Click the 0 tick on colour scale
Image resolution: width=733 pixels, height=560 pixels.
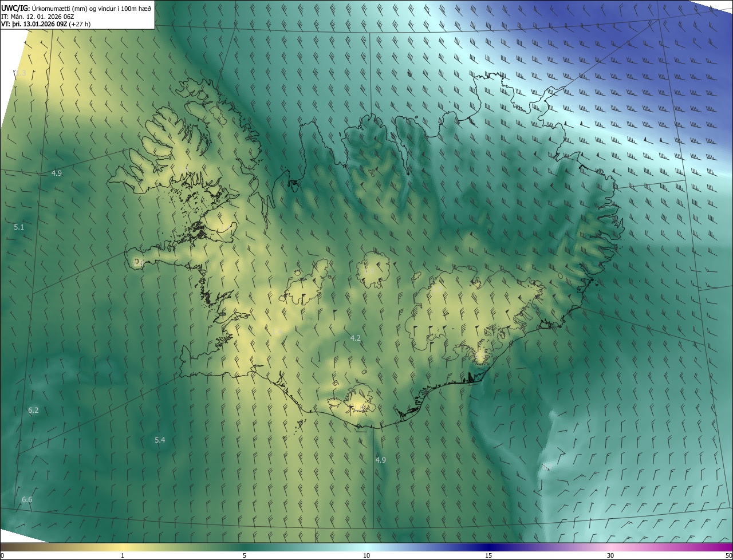tap(2, 556)
